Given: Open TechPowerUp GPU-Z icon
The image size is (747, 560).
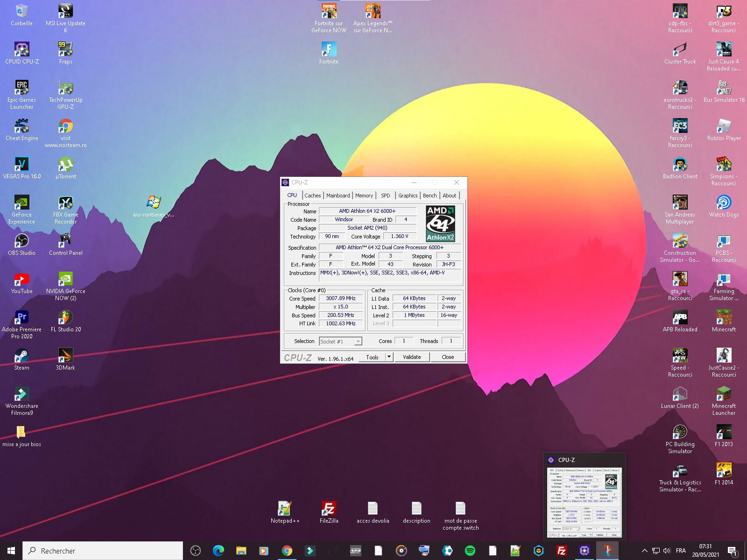Looking at the screenshot, I should click(65, 94).
